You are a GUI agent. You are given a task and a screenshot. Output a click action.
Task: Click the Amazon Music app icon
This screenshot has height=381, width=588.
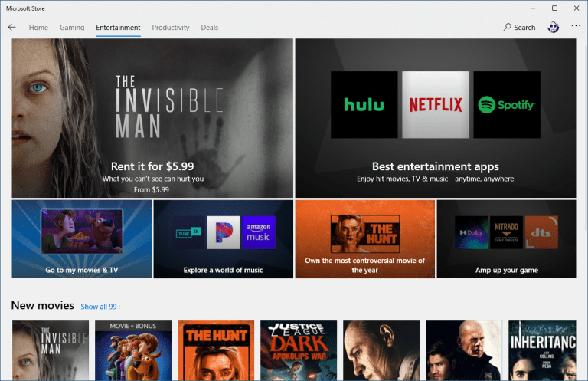[x=259, y=232]
